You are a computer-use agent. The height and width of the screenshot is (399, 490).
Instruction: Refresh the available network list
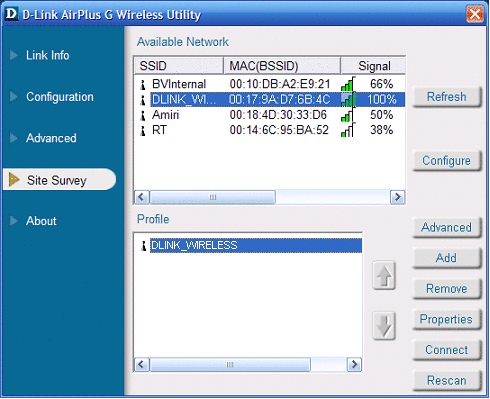pyautogui.click(x=447, y=97)
